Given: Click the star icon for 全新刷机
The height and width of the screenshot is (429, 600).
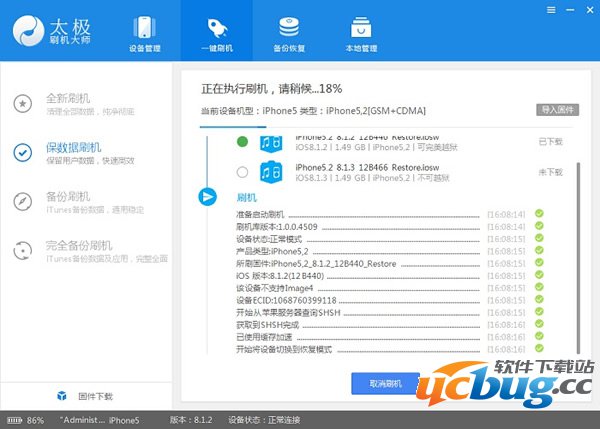Looking at the screenshot, I should [23, 103].
